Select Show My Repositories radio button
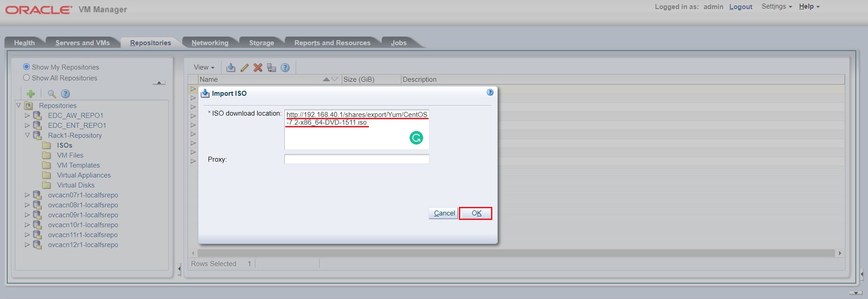Viewport: 868px width, 299px height. click(26, 66)
